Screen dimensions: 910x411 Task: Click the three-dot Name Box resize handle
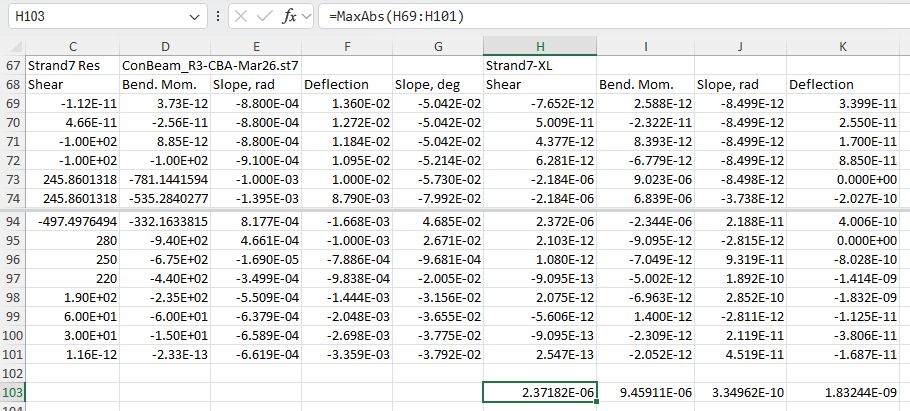point(219,17)
